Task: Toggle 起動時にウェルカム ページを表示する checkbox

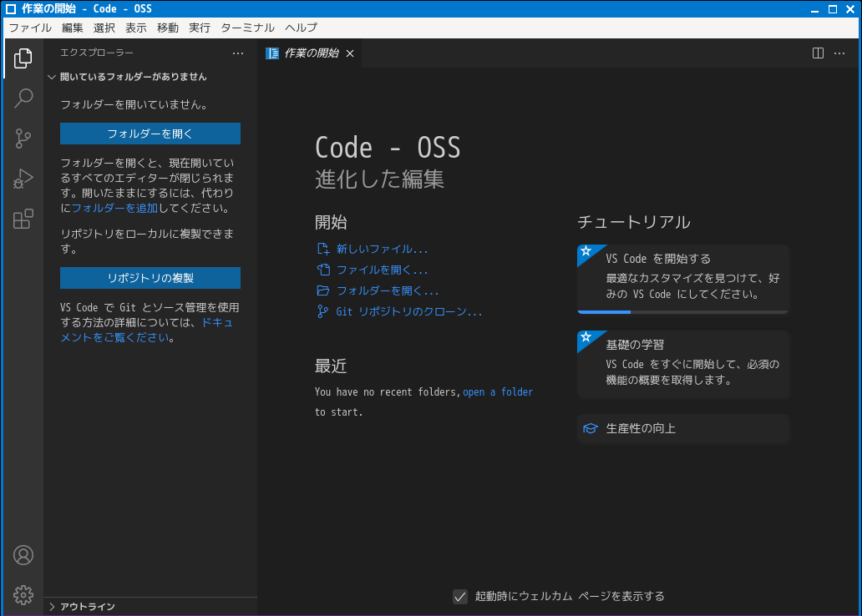Action: tap(460, 597)
